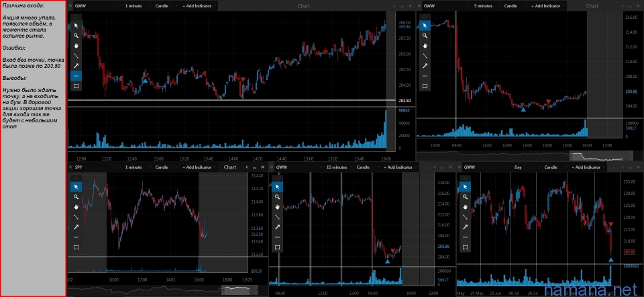Screen dimensions: 644x297
Task: Open the Day timeframe dropdown
Action: [526, 167]
